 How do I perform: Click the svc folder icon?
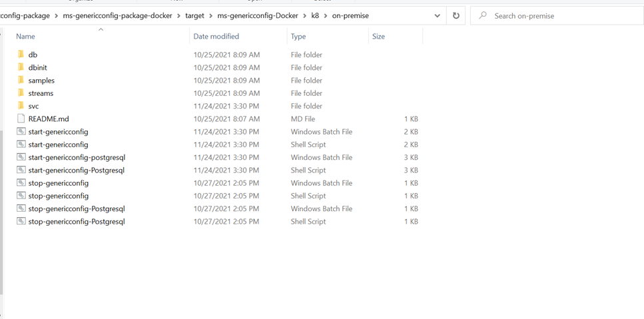pos(21,106)
